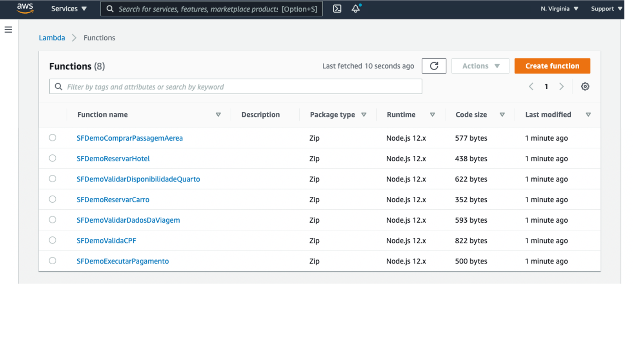Viewport: 644px width, 344px height.
Task: Click the '438 bytes' code size cell
Action: (x=471, y=159)
